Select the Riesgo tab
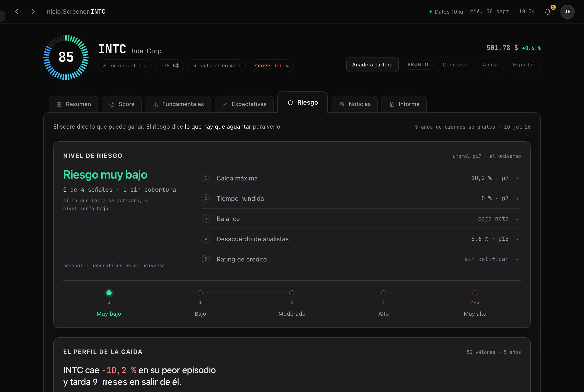The height and width of the screenshot is (392, 584). tap(303, 102)
